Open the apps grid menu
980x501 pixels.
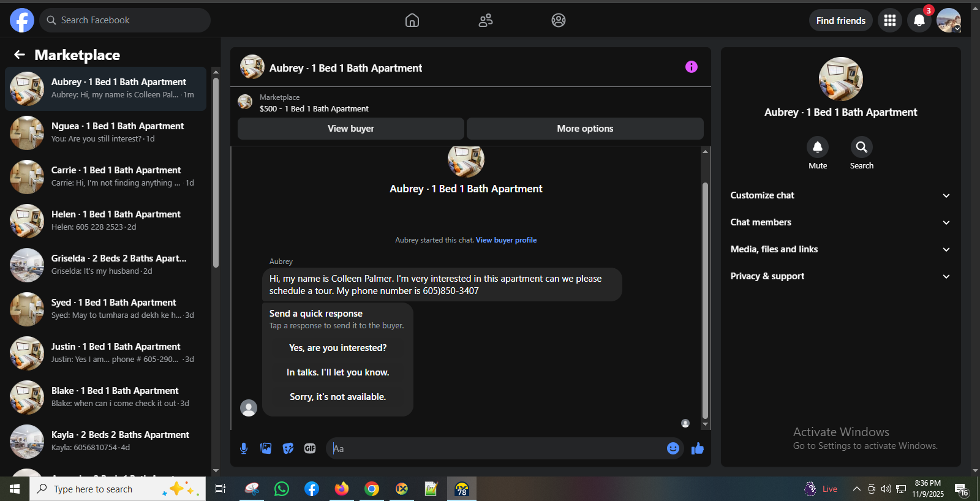890,20
